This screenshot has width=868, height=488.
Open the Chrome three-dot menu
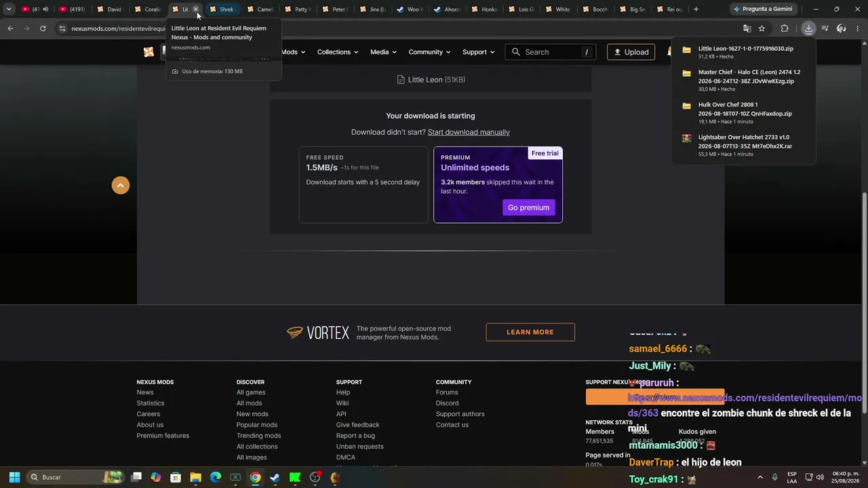click(856, 28)
